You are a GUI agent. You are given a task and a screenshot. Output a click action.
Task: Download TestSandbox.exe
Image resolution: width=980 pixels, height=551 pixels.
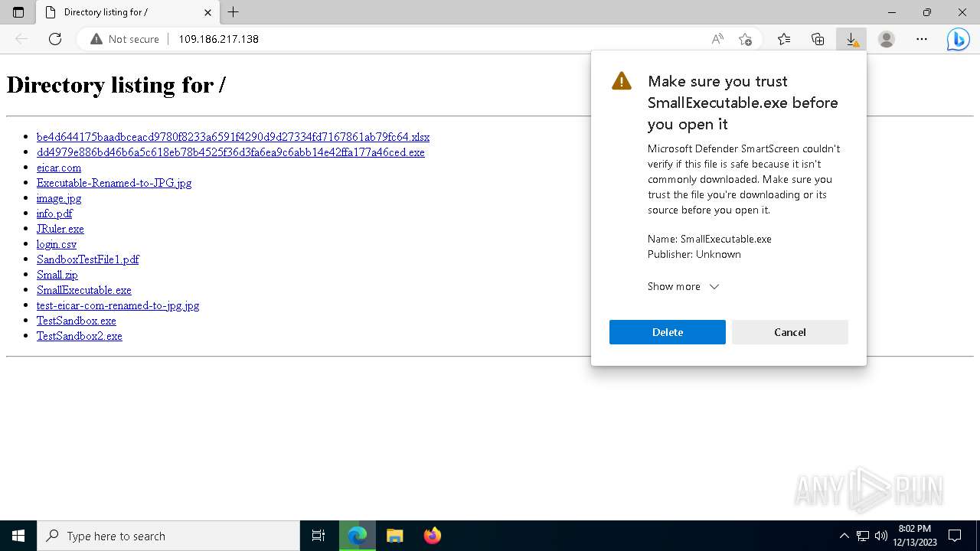[77, 321]
